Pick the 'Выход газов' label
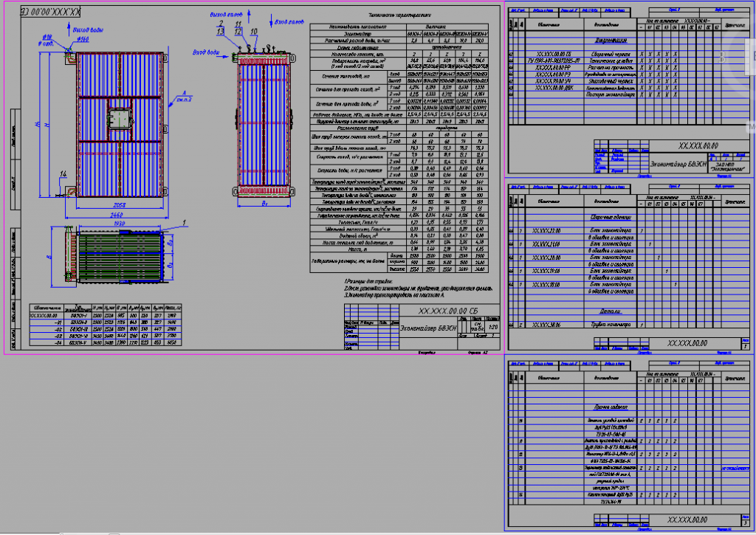This screenshot has height=535, width=756. [226, 15]
